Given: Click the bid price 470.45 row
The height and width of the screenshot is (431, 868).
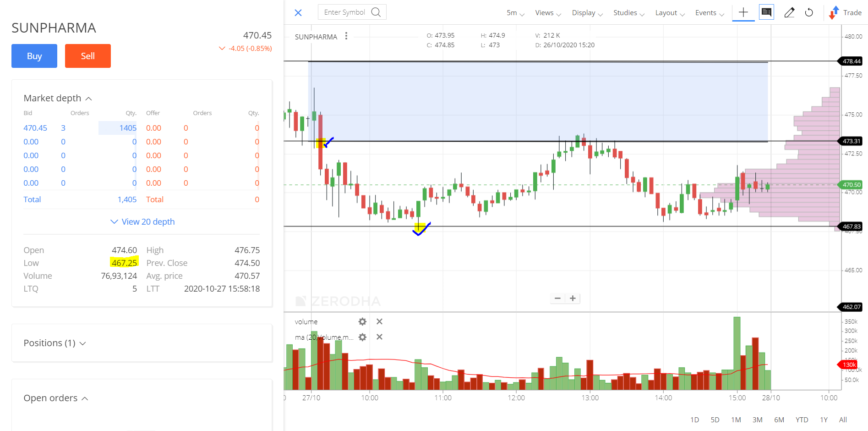Looking at the screenshot, I should (x=35, y=128).
